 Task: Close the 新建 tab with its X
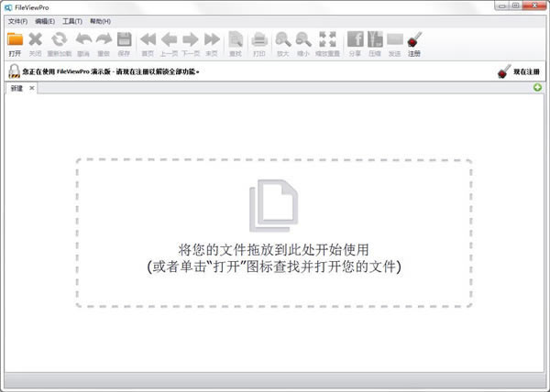[x=32, y=88]
